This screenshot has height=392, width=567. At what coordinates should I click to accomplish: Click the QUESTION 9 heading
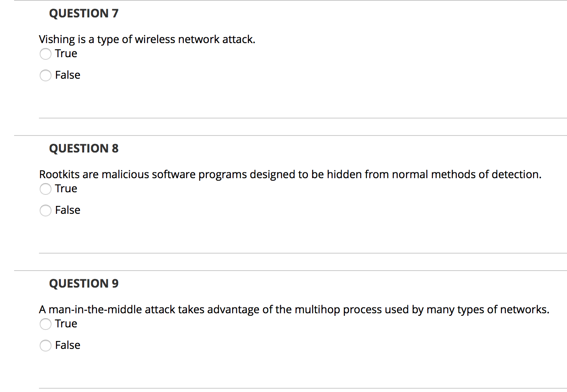[x=83, y=283]
